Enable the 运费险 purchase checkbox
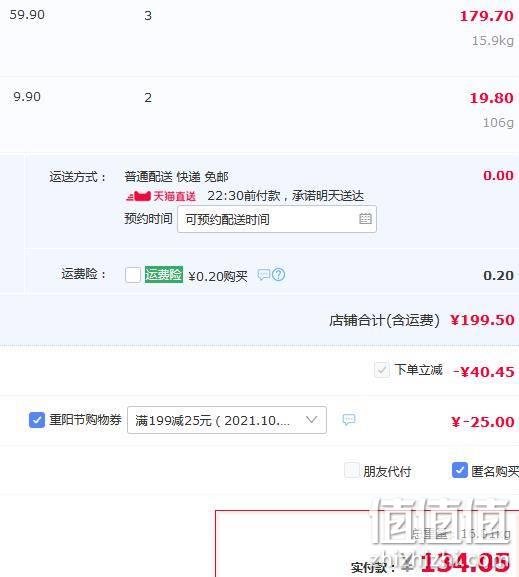519x577 pixels. (133, 275)
